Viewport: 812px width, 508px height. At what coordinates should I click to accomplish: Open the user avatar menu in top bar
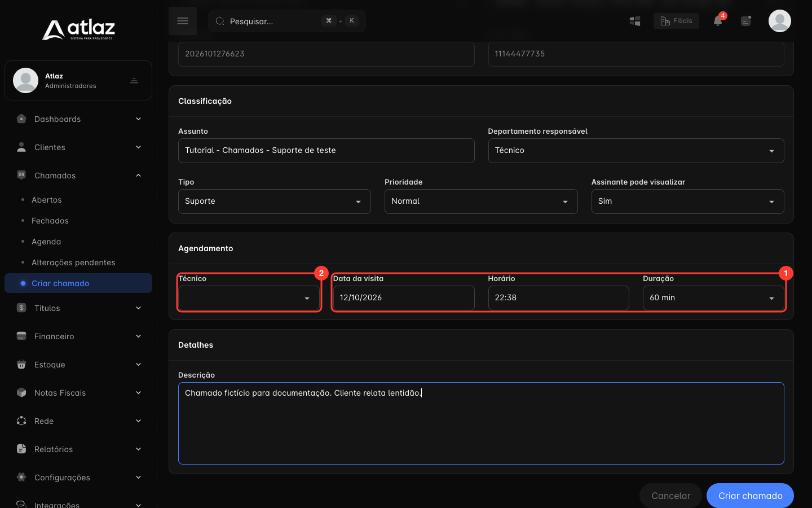point(780,21)
